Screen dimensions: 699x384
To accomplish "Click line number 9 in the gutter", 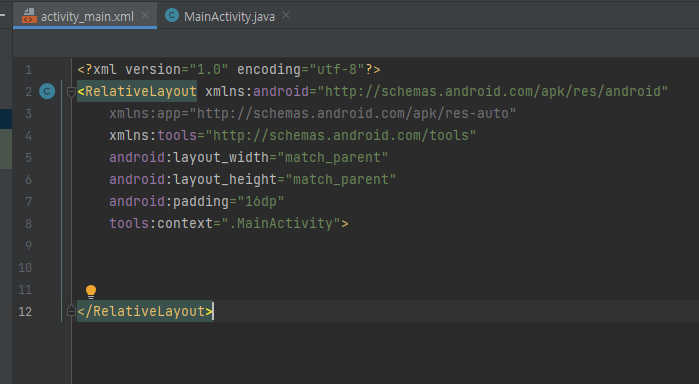I will tap(28, 245).
